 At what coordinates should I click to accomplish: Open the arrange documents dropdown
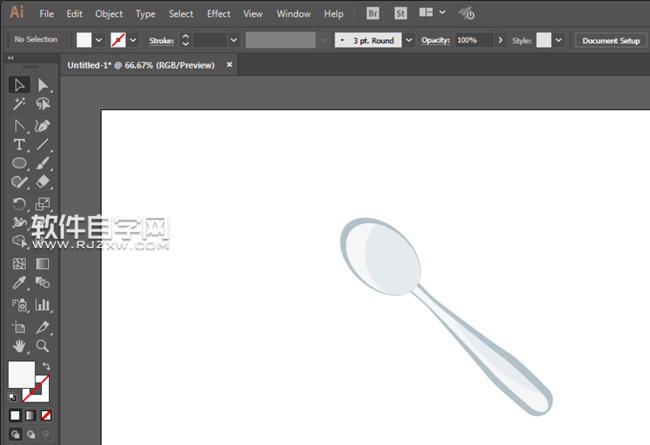(442, 12)
